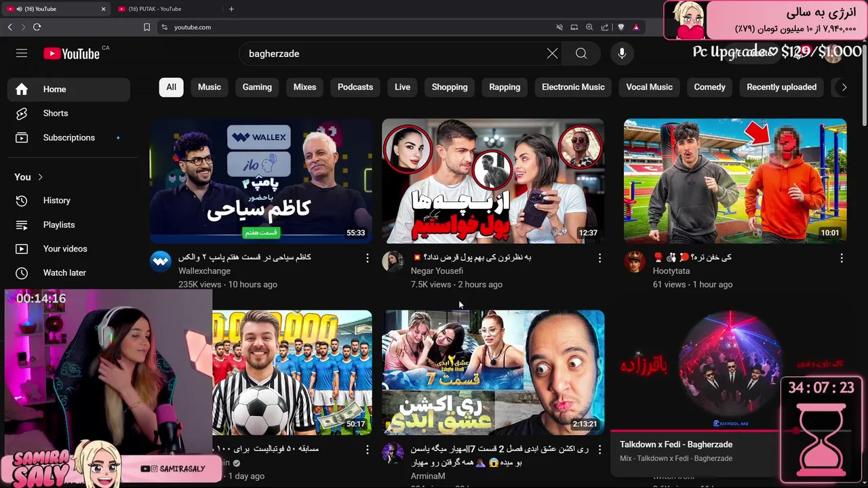868x488 pixels.
Task: Select the Vocal Music filter chip
Action: pyautogui.click(x=649, y=87)
